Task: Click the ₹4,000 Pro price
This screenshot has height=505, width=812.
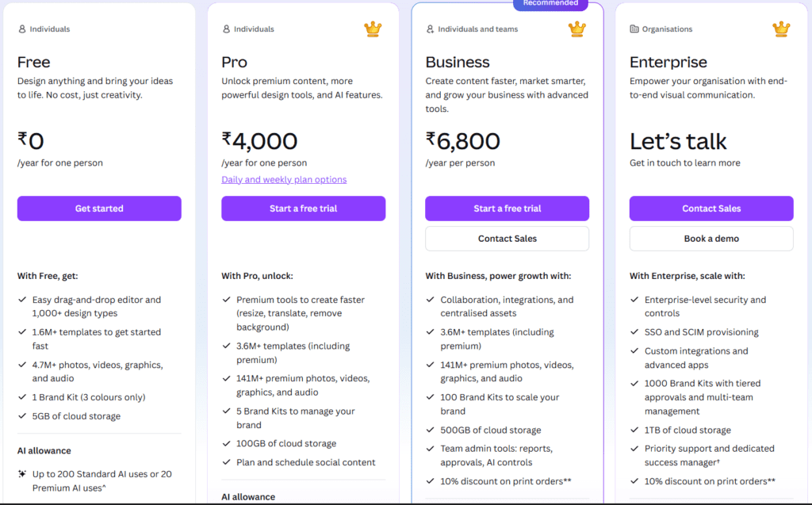Action: point(260,141)
